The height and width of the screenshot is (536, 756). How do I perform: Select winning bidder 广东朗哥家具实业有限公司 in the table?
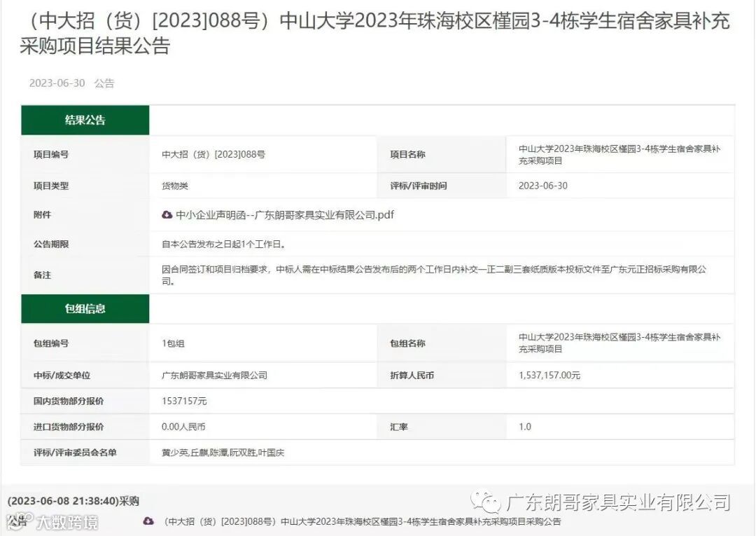[215, 376]
